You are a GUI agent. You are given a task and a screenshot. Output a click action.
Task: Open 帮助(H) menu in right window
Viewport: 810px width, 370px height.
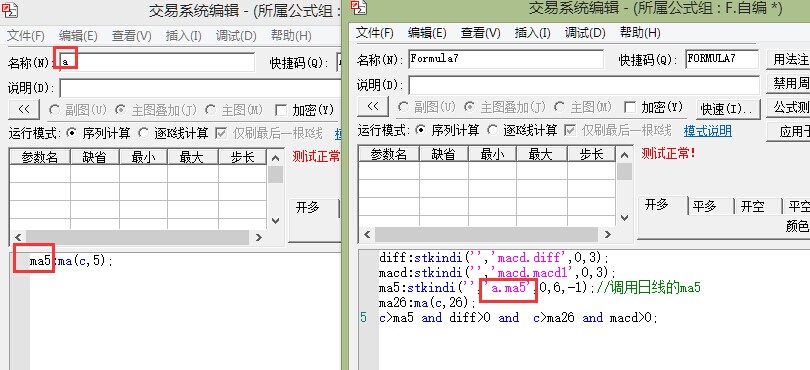point(640,33)
